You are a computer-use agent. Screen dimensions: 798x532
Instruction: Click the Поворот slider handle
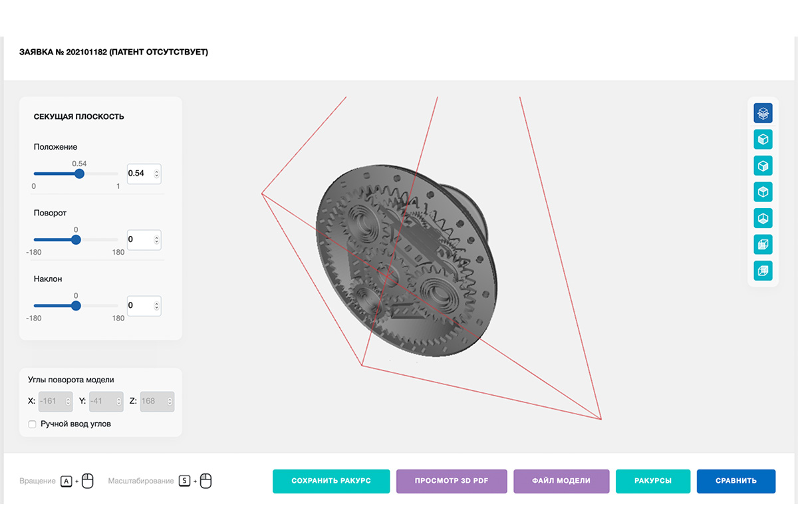pos(76,239)
